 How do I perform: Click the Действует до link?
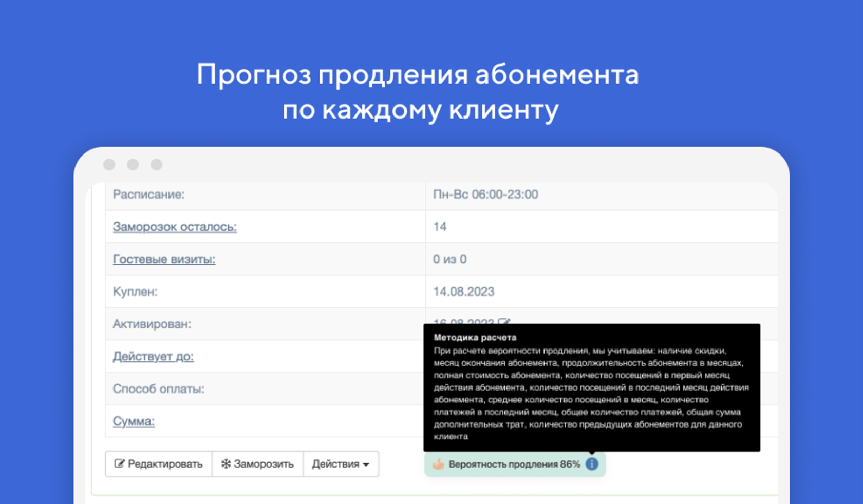click(153, 356)
